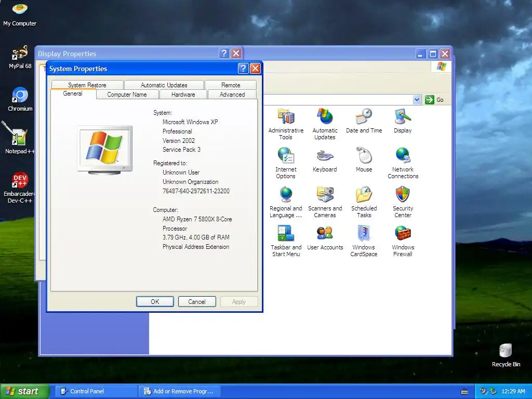Click the Windows flag logo in Control Panel
This screenshot has height=399, width=532.
442,66
